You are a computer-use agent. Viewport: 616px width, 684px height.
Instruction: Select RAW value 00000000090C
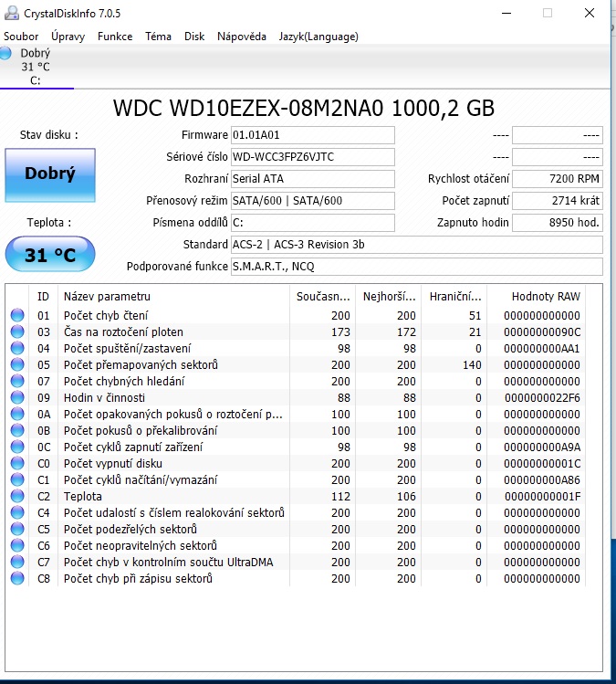(x=542, y=332)
